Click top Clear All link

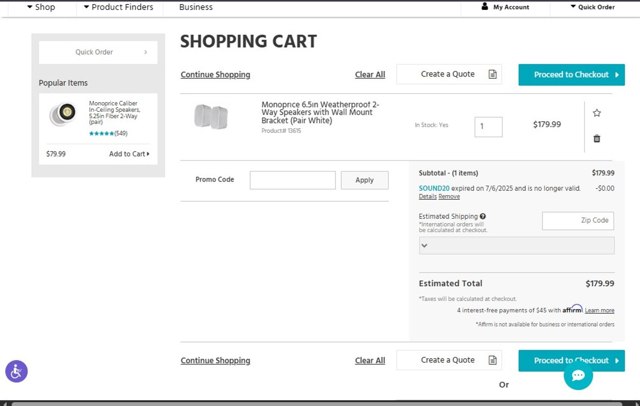tap(370, 75)
